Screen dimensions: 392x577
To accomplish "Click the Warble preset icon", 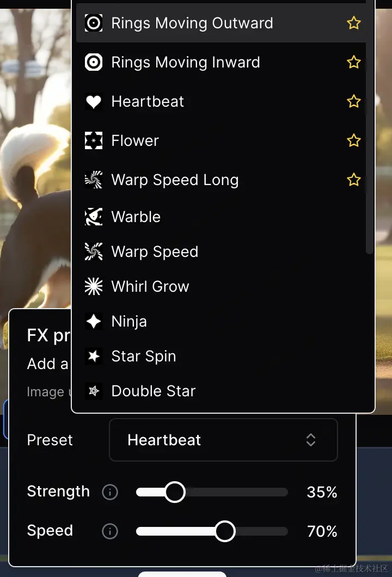I will click(x=94, y=217).
